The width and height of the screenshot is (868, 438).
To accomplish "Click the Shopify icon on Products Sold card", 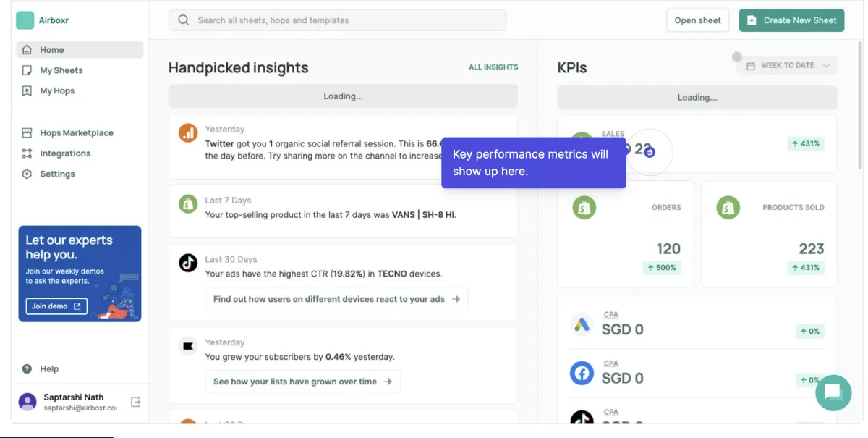I will (728, 208).
